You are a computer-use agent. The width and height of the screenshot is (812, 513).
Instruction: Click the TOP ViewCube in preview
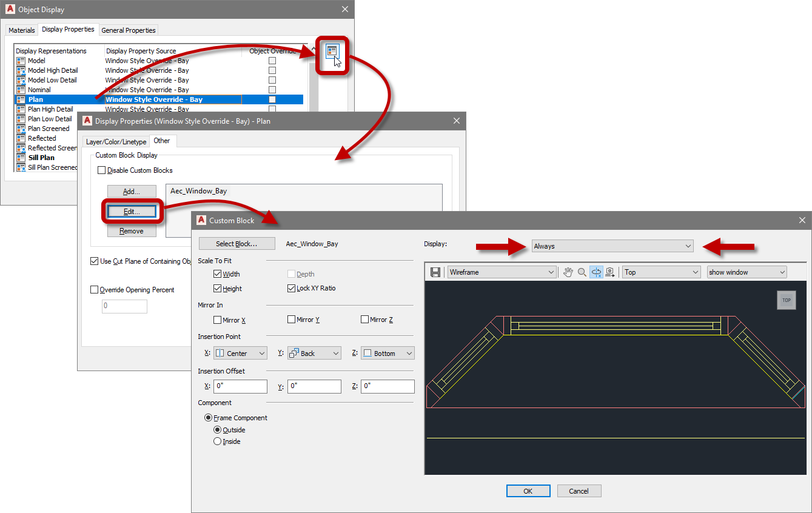point(786,300)
